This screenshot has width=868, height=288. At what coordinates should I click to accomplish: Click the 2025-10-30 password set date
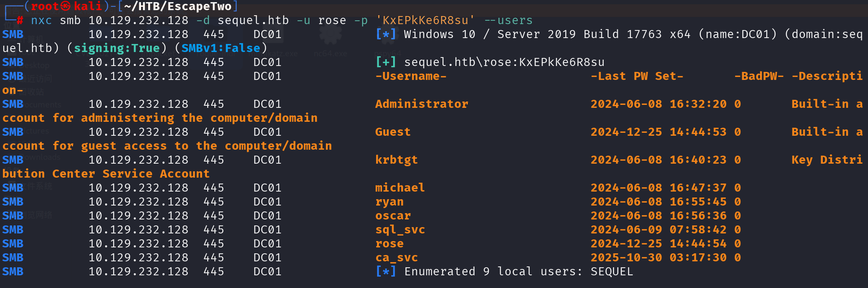[x=626, y=258]
